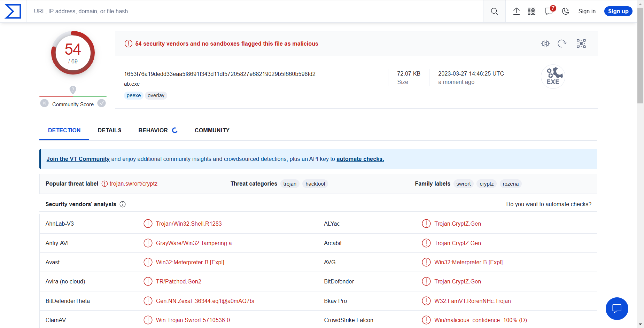This screenshot has height=328, width=644.
Task: Click the Trojan/Win32.Shell.R1283 detection result
Action: [189, 224]
